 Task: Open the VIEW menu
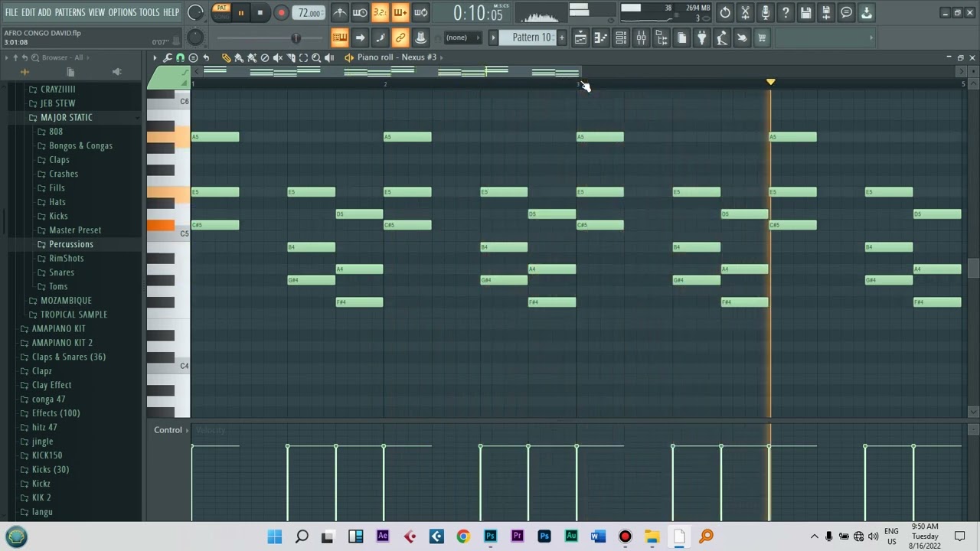tap(96, 12)
